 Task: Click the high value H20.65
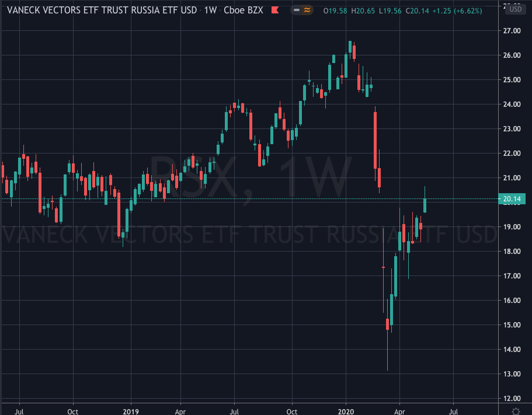click(363, 11)
